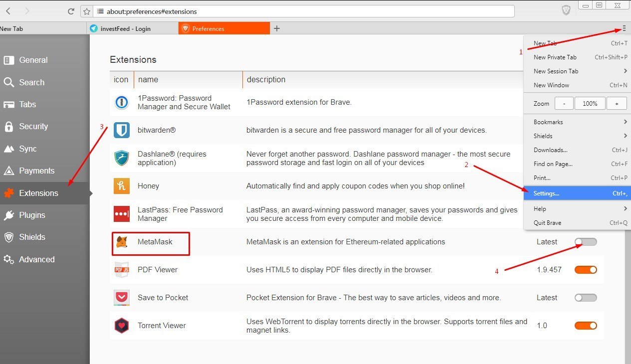Image resolution: width=631 pixels, height=364 pixels.
Task: Select Extensions in the sidebar
Action: (45, 193)
